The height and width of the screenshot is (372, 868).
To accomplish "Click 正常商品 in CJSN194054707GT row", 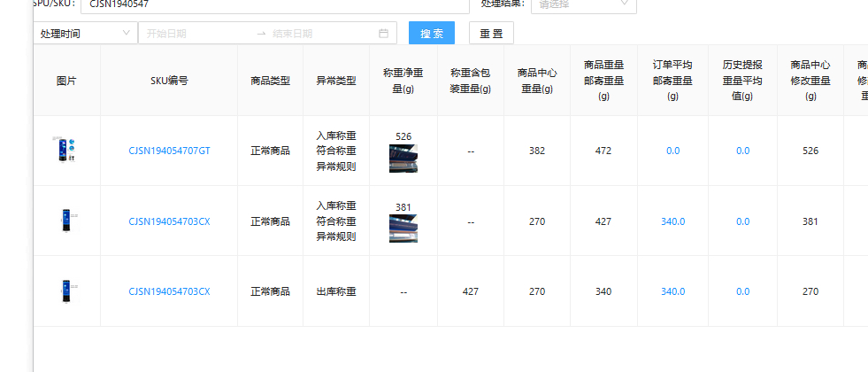I will click(270, 151).
